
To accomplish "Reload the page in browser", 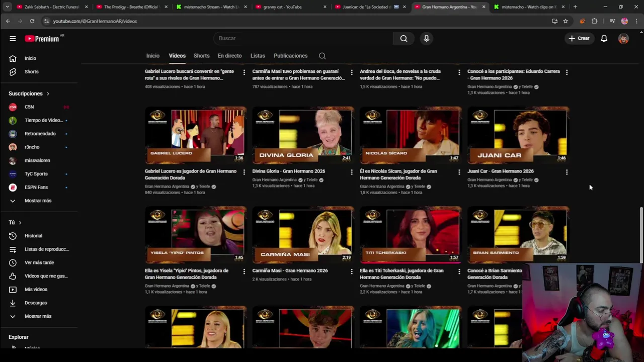I will click(32, 21).
